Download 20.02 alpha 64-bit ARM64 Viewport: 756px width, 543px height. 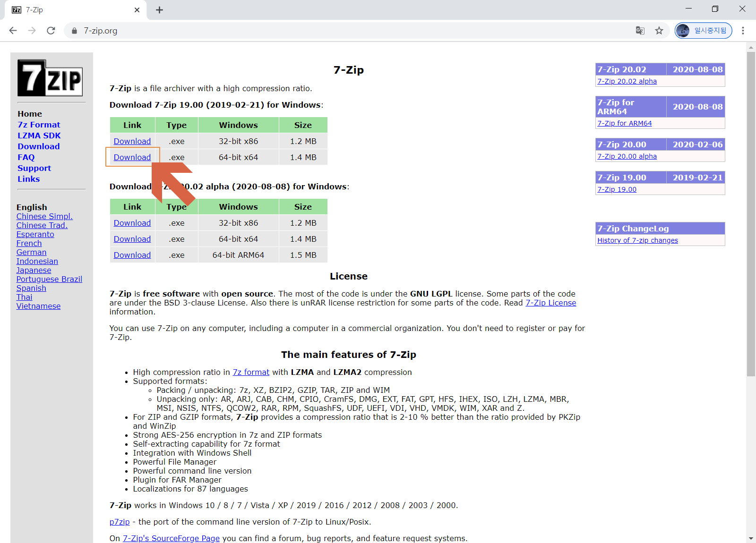click(x=132, y=255)
